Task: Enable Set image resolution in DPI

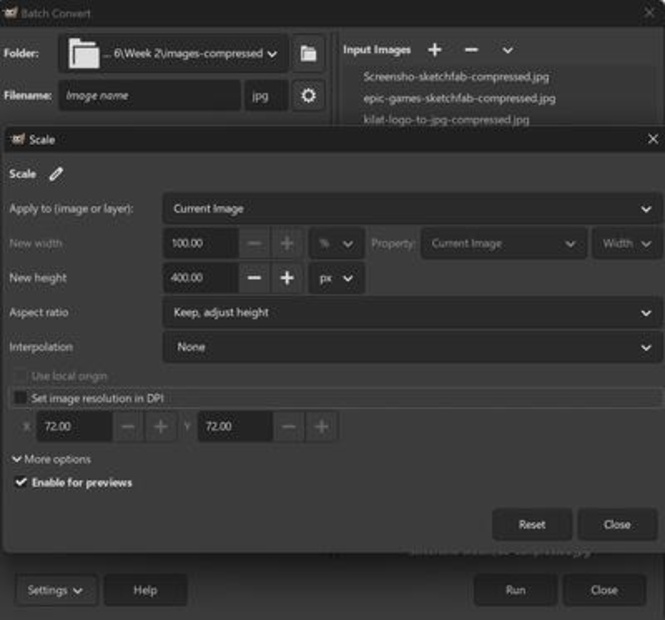Action: pyautogui.click(x=20, y=398)
